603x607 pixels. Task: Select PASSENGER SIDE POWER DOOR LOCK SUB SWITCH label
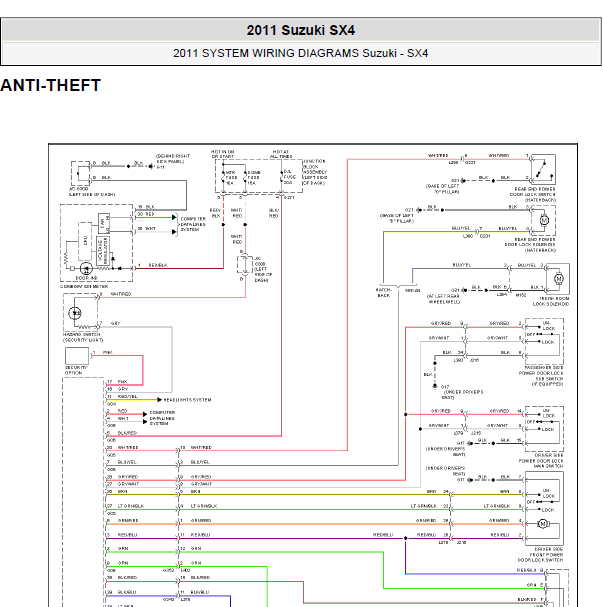(x=541, y=376)
